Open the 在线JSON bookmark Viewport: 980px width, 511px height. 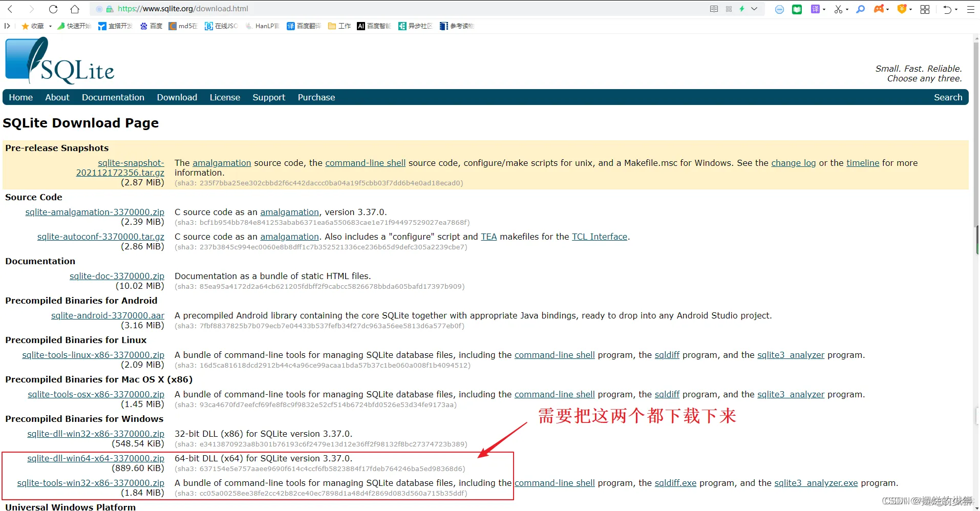[x=221, y=26]
